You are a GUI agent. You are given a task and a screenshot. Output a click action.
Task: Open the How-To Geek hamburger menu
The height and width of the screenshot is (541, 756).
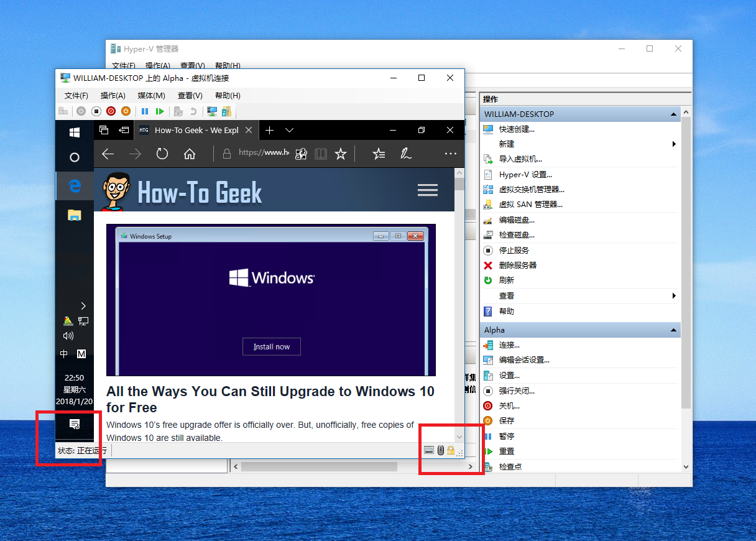coord(428,190)
